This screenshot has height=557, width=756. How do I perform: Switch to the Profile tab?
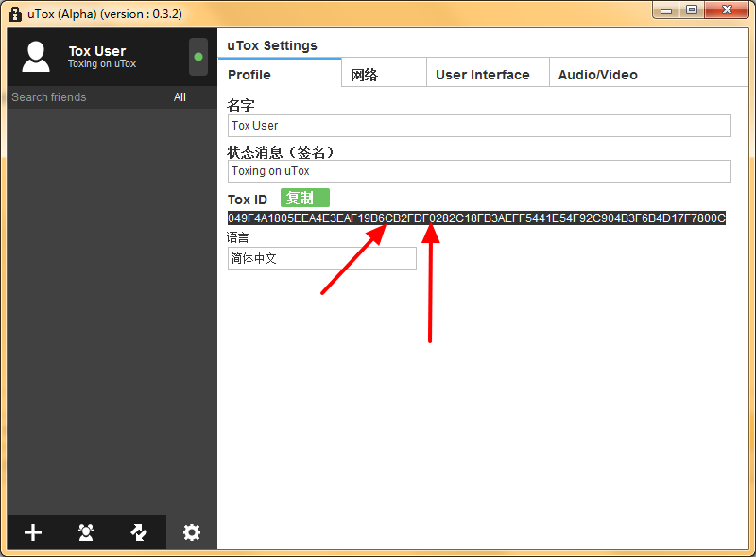[280, 73]
